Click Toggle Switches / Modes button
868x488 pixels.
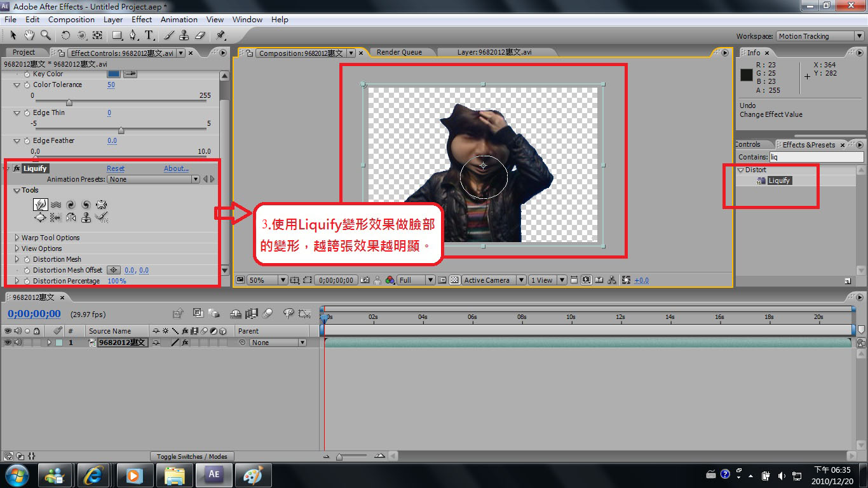[192, 456]
